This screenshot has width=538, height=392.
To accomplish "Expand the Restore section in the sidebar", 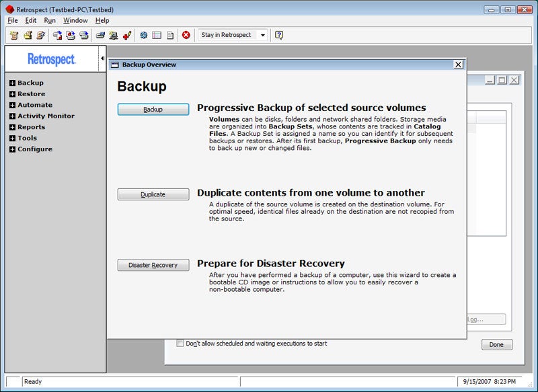I will (12, 94).
